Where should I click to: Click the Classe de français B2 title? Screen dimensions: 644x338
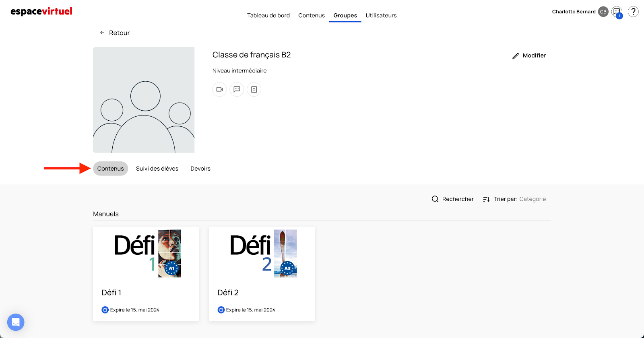pyautogui.click(x=252, y=55)
